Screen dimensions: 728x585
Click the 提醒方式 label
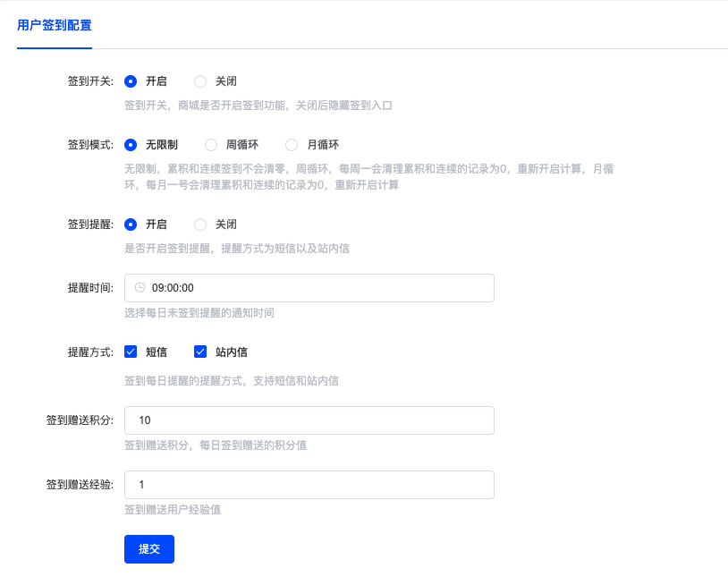90,352
